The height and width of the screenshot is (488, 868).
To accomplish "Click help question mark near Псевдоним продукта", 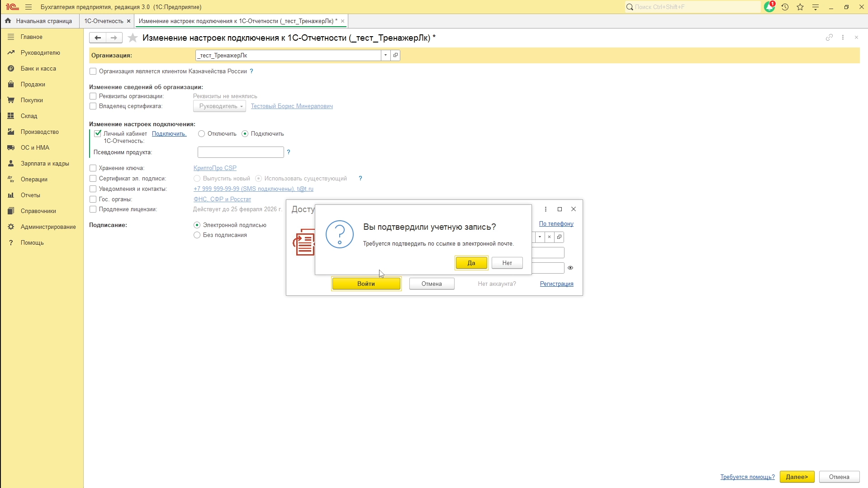I will tap(289, 152).
